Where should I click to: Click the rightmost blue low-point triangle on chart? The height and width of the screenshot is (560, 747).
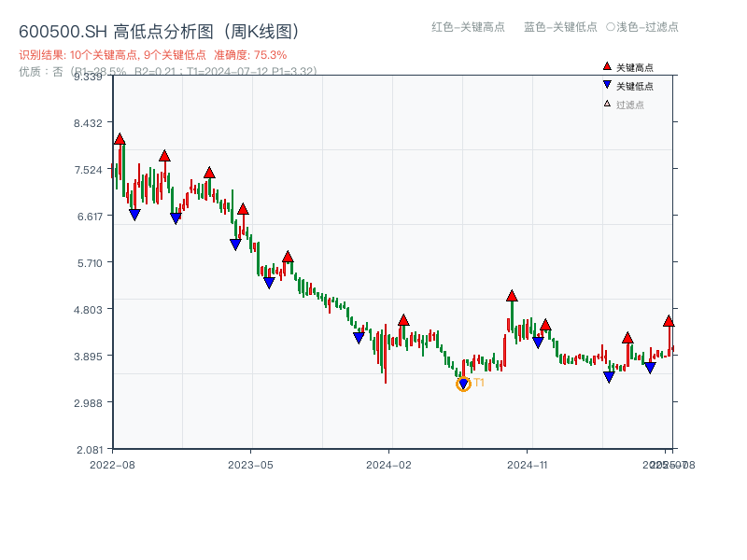coord(650,368)
